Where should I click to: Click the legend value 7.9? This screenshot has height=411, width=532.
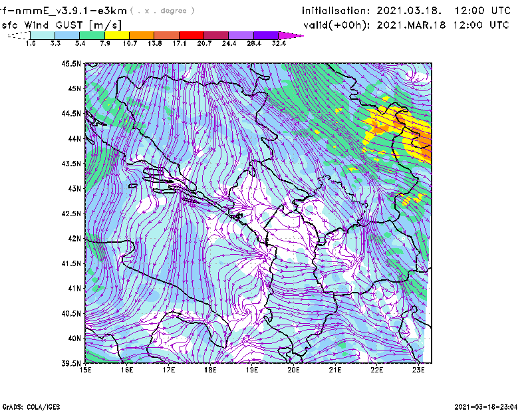coord(105,43)
